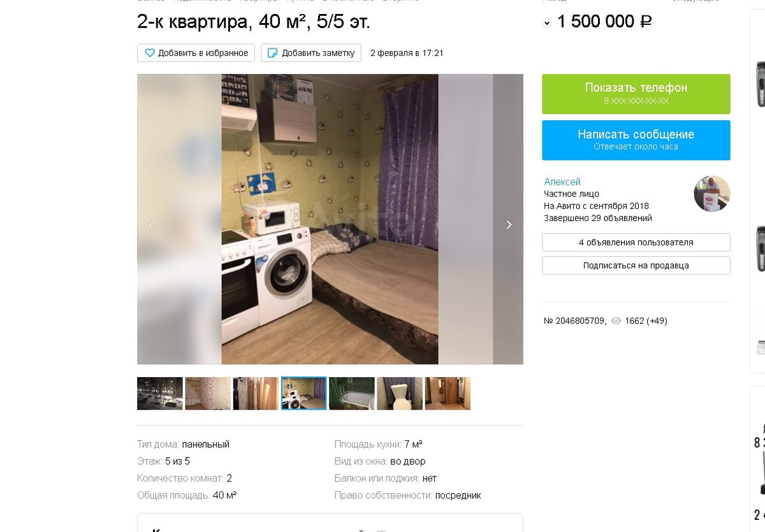Screen dimensions: 765x532
Task: Click Подписаться на продавца
Action: click(636, 266)
